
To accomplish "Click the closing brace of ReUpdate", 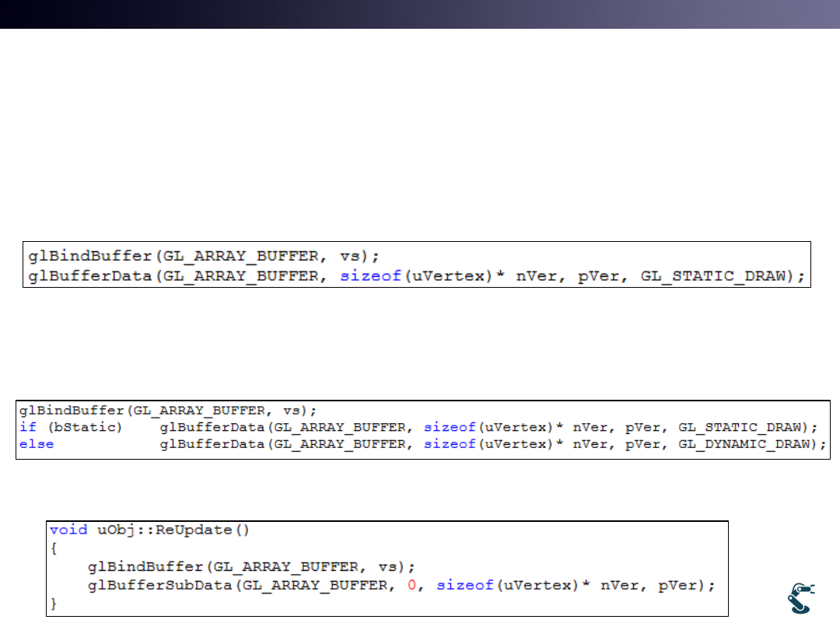I will tap(54, 603).
